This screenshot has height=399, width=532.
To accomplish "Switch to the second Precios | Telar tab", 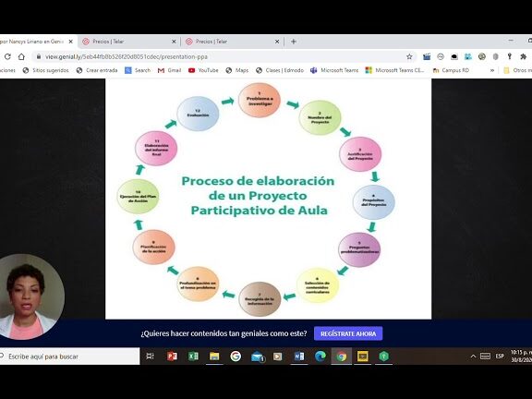I will [x=233, y=42].
